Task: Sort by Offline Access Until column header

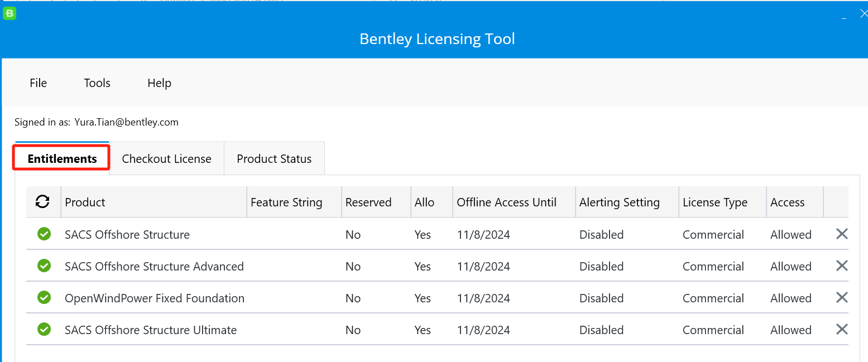Action: coord(506,202)
